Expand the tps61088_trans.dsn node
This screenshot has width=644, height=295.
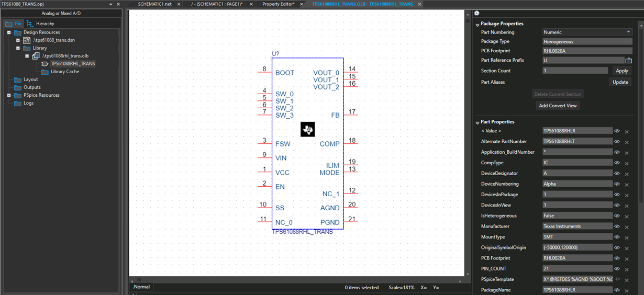pyautogui.click(x=18, y=40)
